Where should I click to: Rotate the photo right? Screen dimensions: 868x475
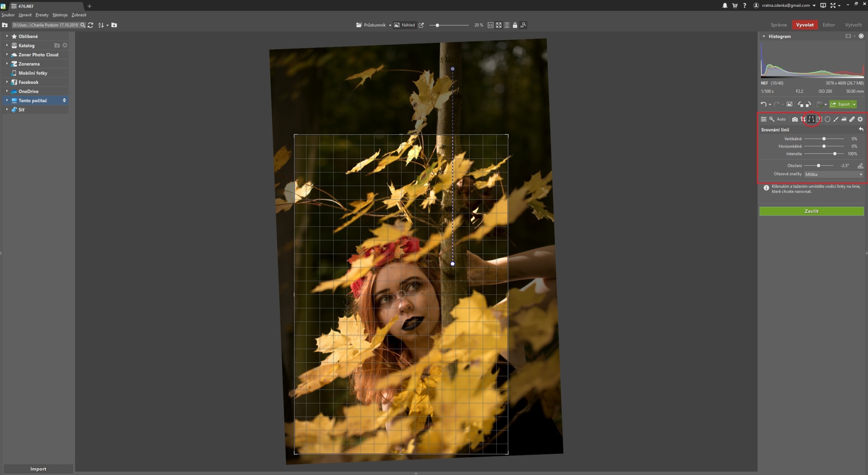click(808, 104)
